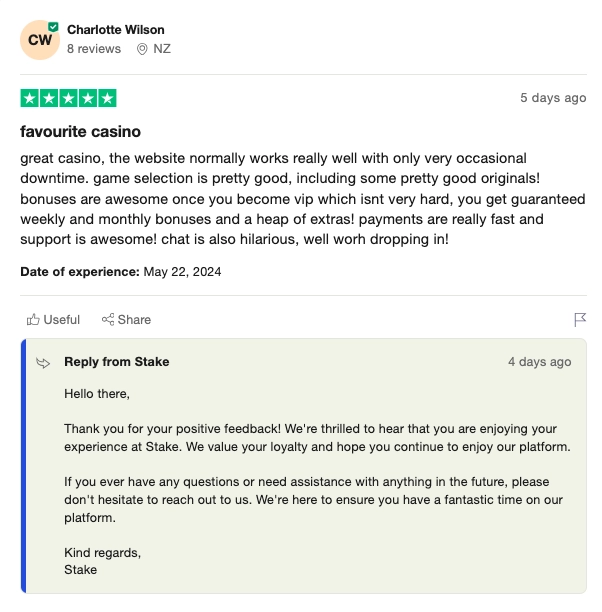Click the thumbs-up Useful icon
602x612 pixels.
point(33,320)
